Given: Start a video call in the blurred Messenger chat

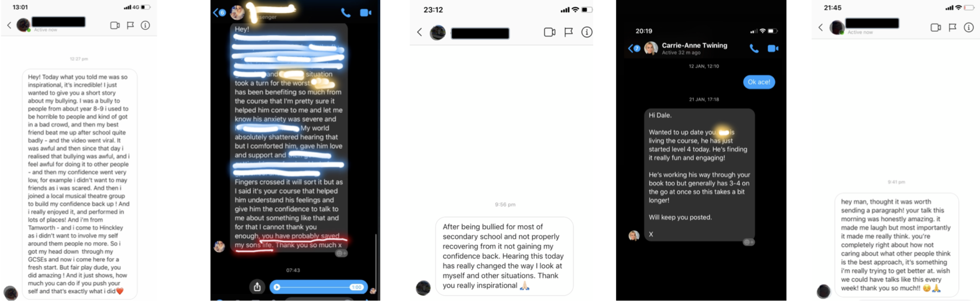Looking at the screenshot, I should pyautogui.click(x=366, y=13).
